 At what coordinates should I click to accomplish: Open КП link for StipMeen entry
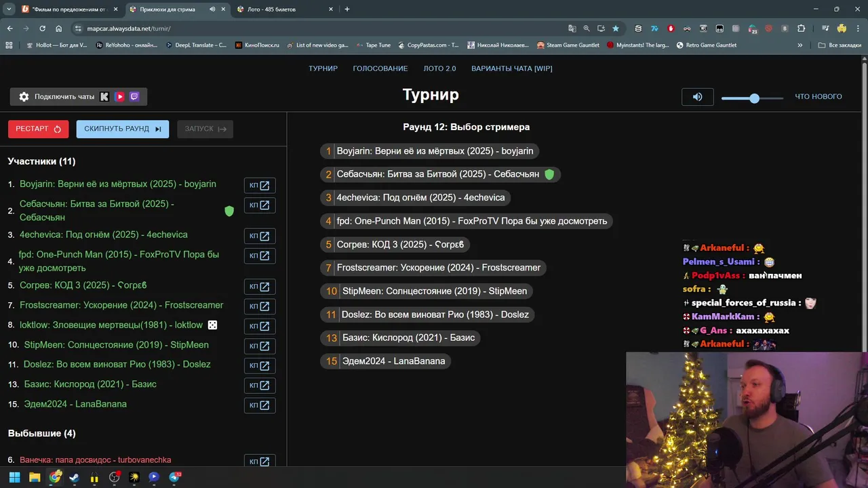pyautogui.click(x=260, y=346)
